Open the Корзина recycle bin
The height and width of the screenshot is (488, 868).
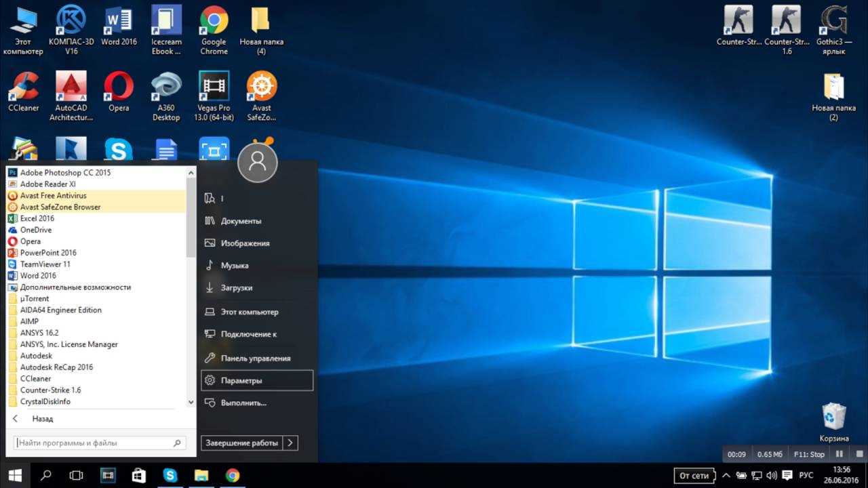click(833, 422)
